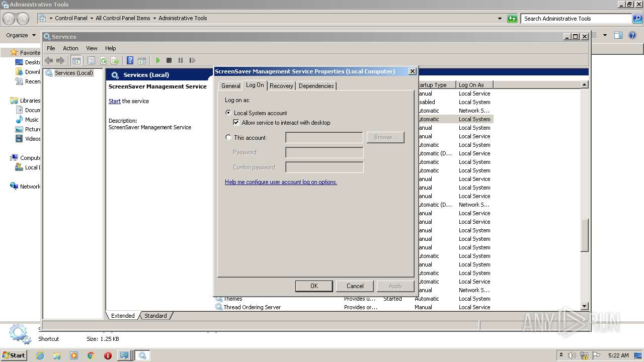This screenshot has height=362, width=644.
Task: Open Opera browser from the taskbar
Action: [x=108, y=355]
